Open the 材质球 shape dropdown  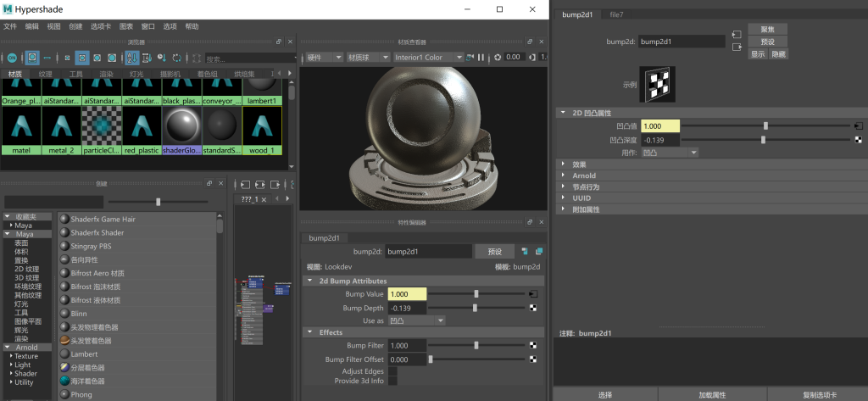point(368,57)
